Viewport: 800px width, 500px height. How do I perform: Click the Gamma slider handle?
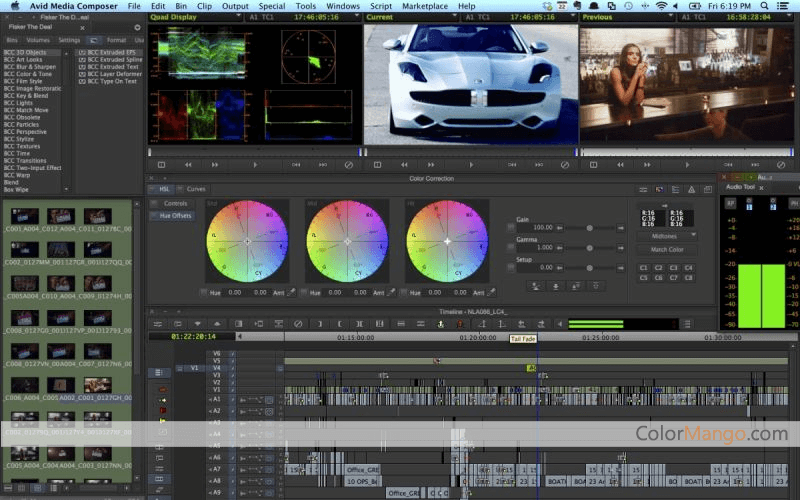point(590,247)
